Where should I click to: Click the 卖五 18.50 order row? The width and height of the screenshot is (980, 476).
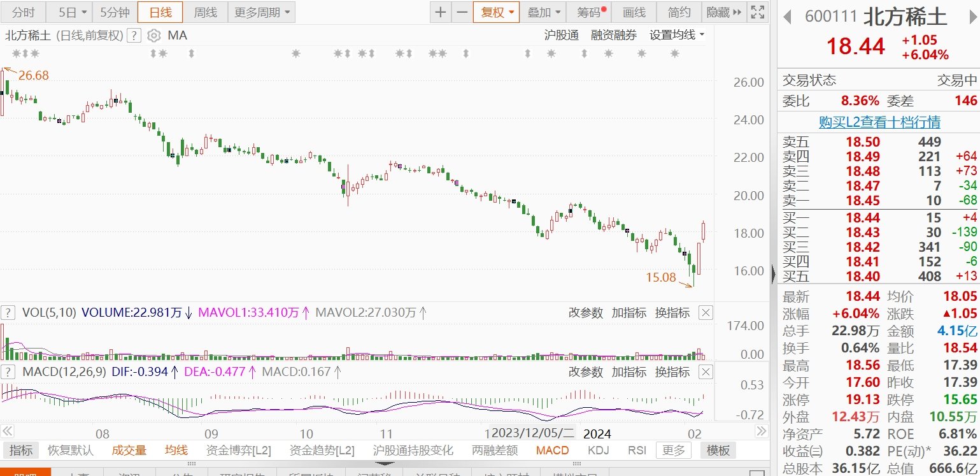point(879,142)
